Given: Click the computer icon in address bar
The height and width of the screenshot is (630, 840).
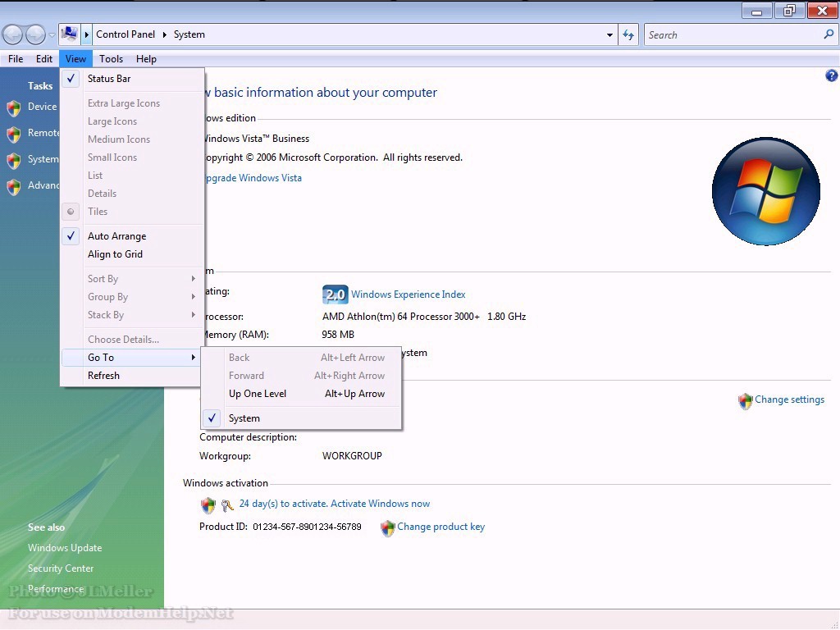Looking at the screenshot, I should tap(69, 34).
